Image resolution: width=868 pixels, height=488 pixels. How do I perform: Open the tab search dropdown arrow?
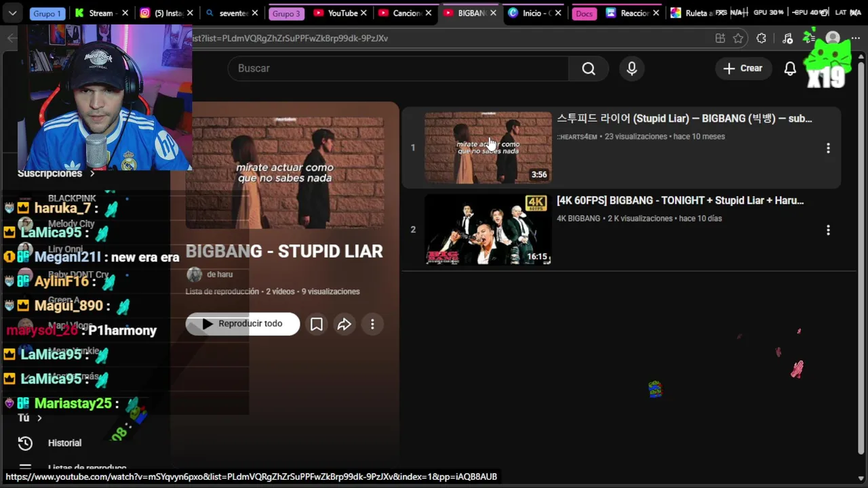pyautogui.click(x=12, y=13)
